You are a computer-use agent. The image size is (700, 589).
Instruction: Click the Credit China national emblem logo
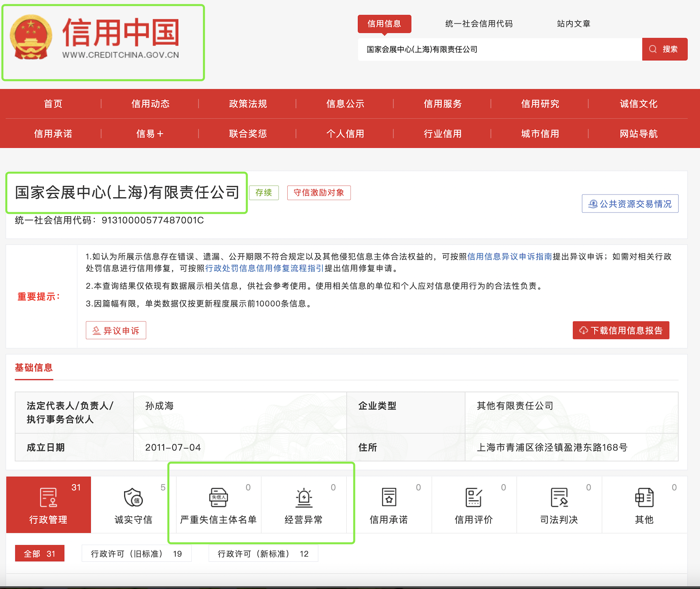[x=31, y=37]
